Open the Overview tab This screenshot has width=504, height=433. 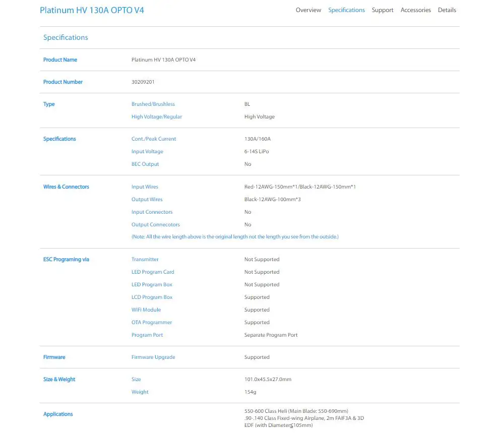click(x=308, y=10)
